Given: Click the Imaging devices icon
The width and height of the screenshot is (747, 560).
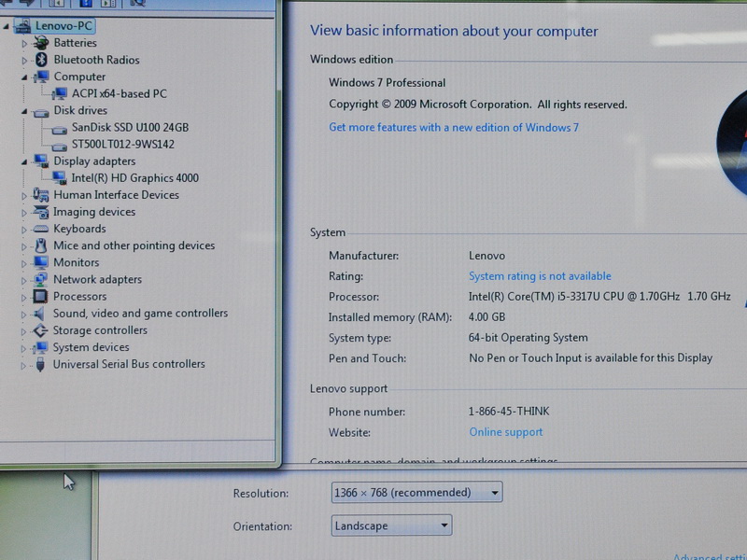Looking at the screenshot, I should (40, 212).
